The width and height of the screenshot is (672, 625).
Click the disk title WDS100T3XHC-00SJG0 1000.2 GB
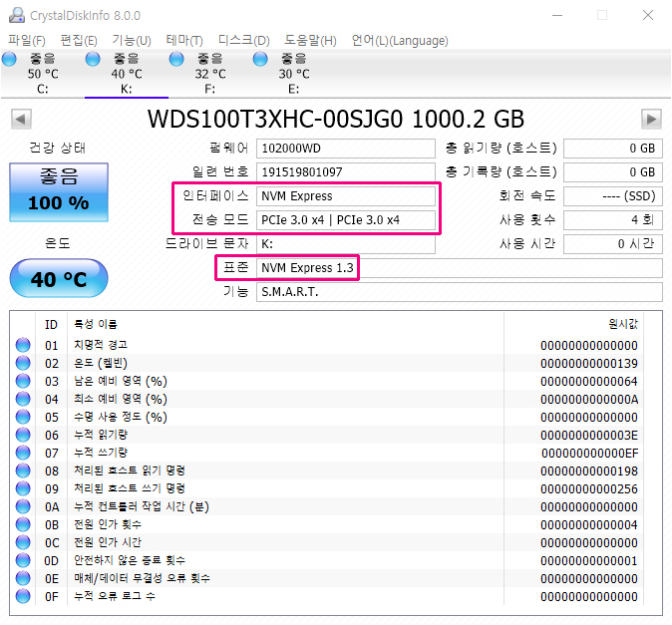[336, 119]
